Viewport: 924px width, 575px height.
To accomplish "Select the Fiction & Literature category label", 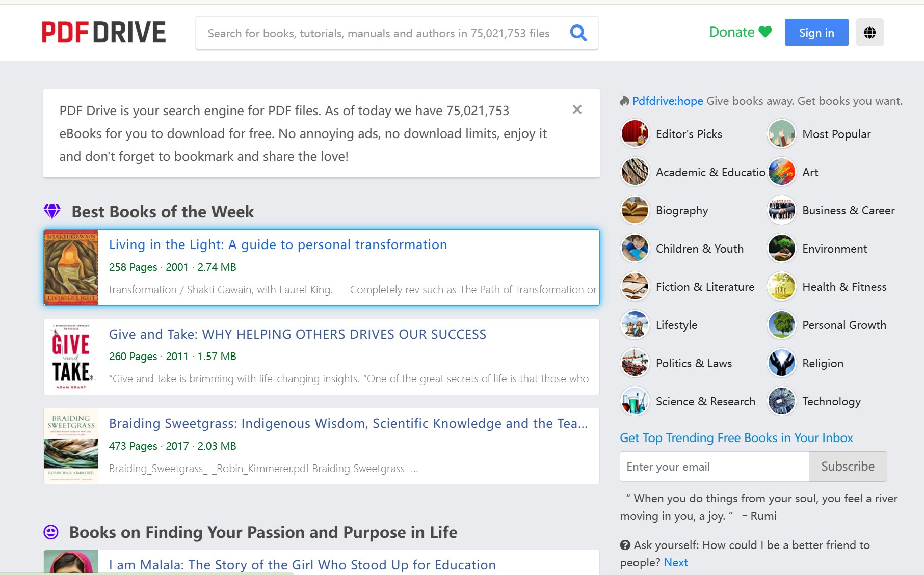I will [x=705, y=287].
